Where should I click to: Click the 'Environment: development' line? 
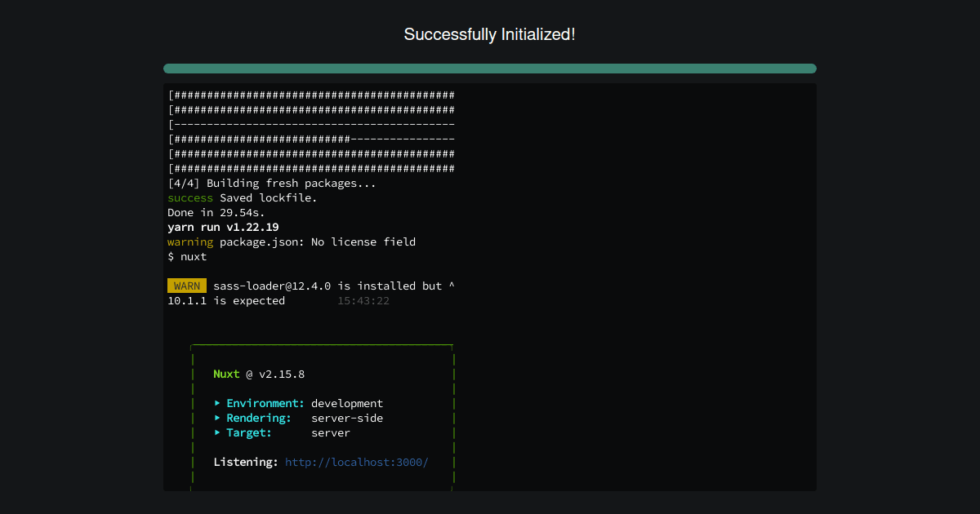tap(298, 403)
